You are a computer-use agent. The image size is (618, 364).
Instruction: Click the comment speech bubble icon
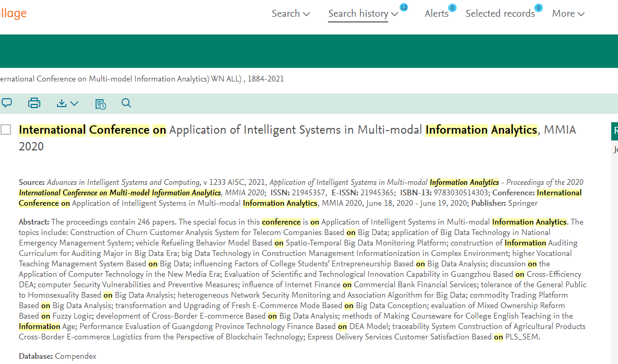(6, 103)
